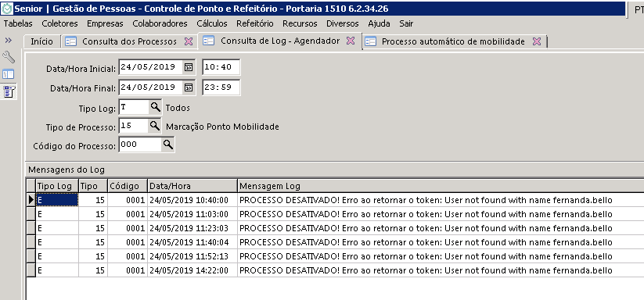
Task: Open the Colaboradores menu
Action: point(160,23)
